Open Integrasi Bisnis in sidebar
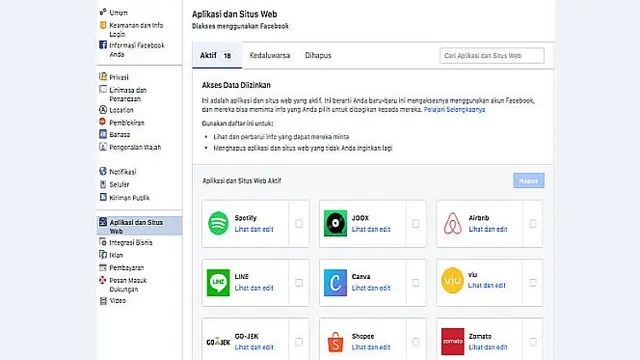The width and height of the screenshot is (640, 360). coord(131,242)
